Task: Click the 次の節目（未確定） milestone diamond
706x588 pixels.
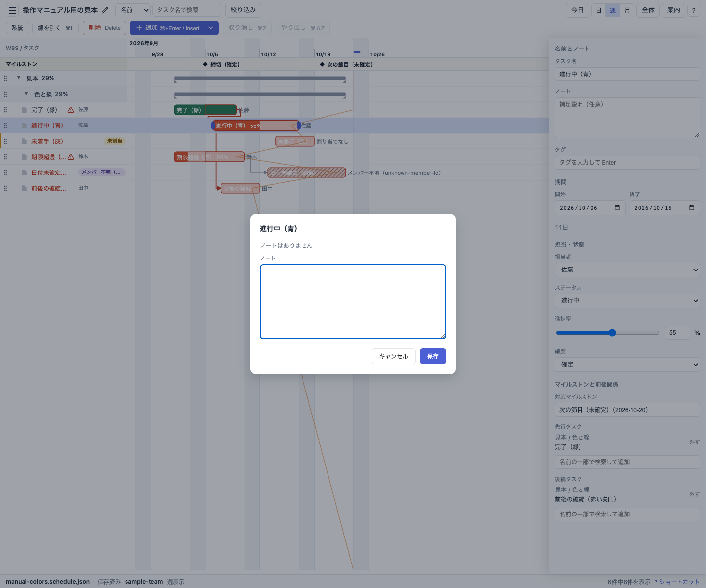Action: 322,64
